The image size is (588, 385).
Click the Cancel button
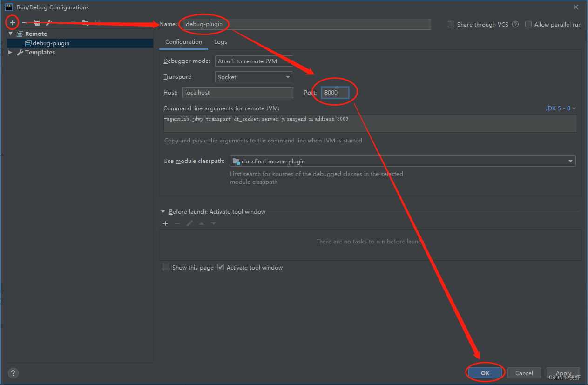click(x=524, y=373)
